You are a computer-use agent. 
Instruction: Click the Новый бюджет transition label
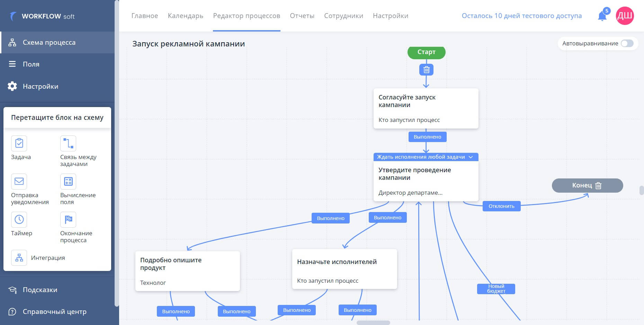click(x=496, y=289)
